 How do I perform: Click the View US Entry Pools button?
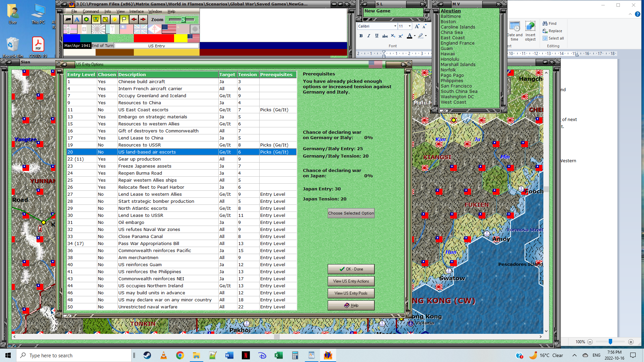click(x=351, y=293)
